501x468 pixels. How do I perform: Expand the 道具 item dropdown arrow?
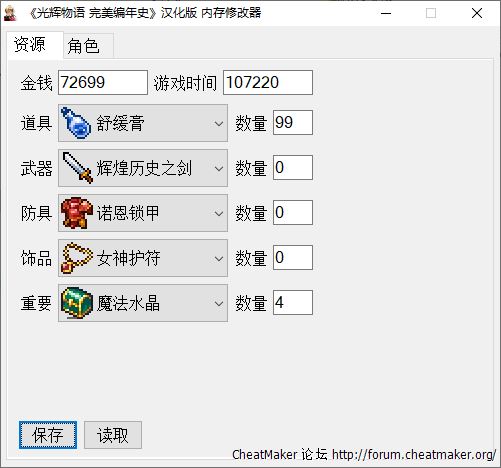tap(219, 124)
